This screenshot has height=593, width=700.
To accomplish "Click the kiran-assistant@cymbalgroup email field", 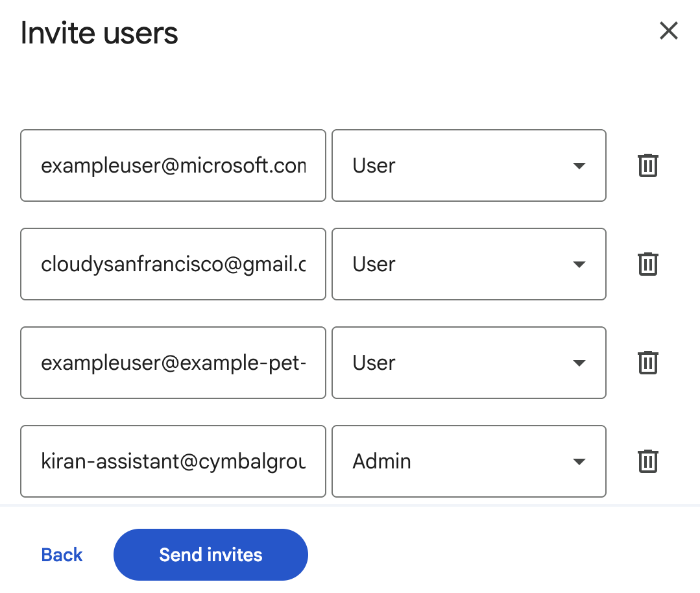I will coord(173,461).
